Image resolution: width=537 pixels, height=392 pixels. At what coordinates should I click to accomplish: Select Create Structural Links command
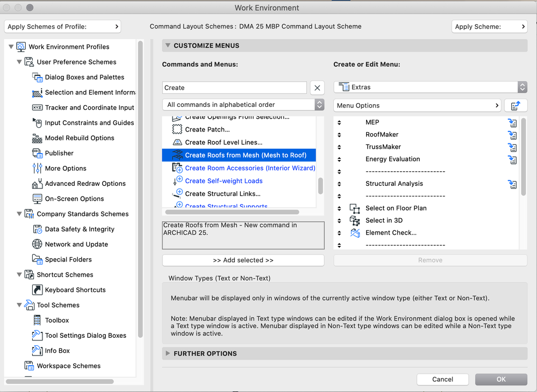239,194
